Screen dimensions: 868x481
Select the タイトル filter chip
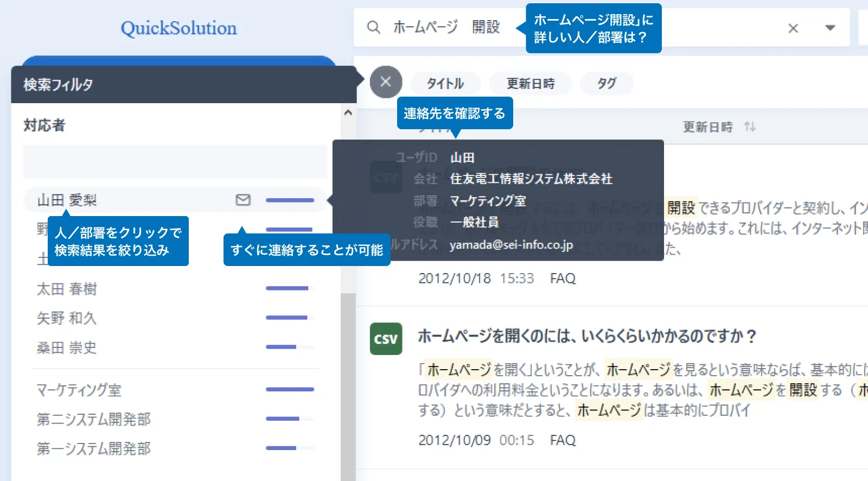445,84
